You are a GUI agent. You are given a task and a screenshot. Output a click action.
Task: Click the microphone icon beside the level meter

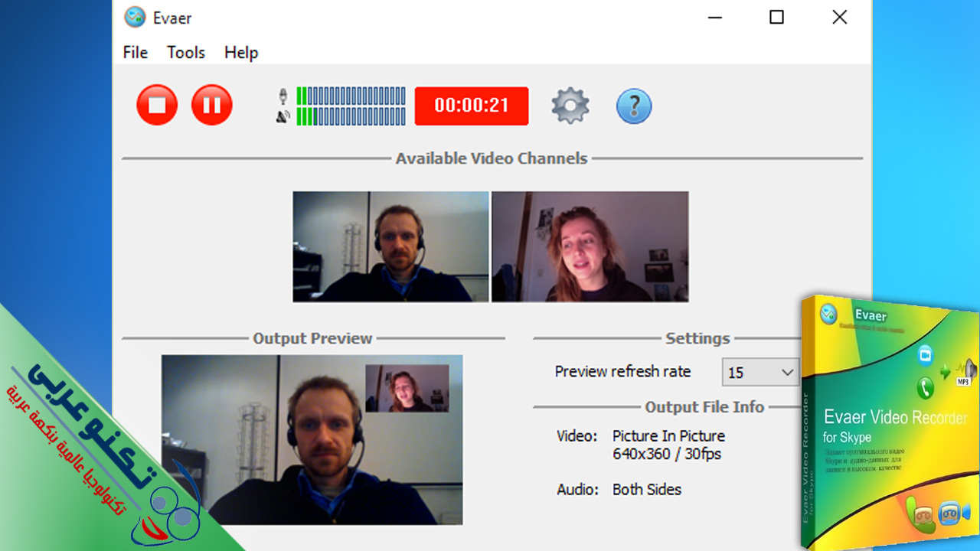[x=283, y=96]
